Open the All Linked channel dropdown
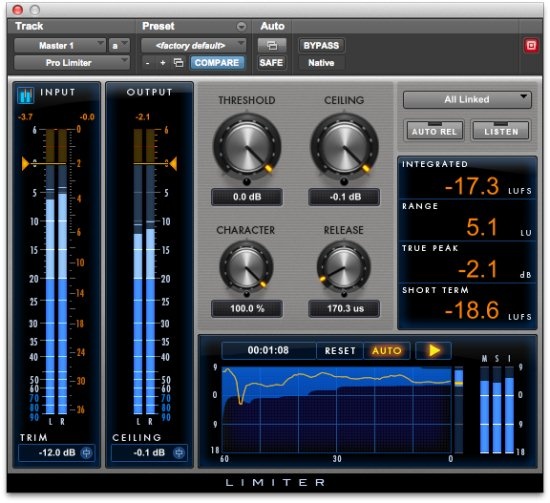This screenshot has height=503, width=550. 467,100
